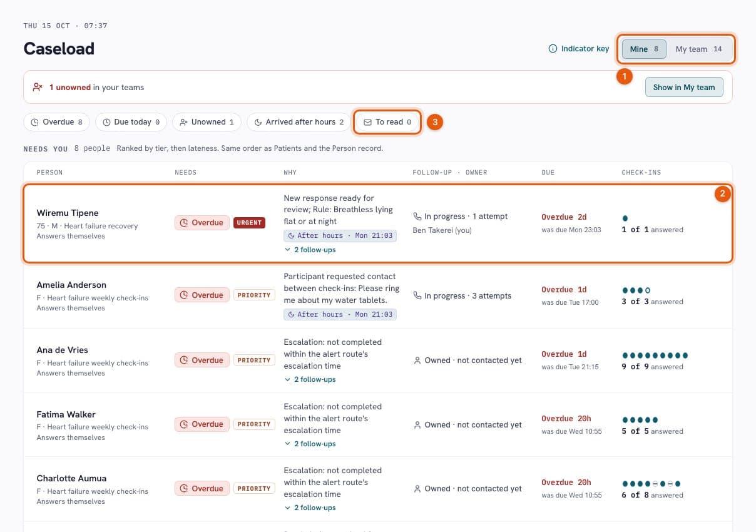756x532 pixels.
Task: Expand 2 follow-ups for Charlotte Aumua
Action: pos(310,508)
